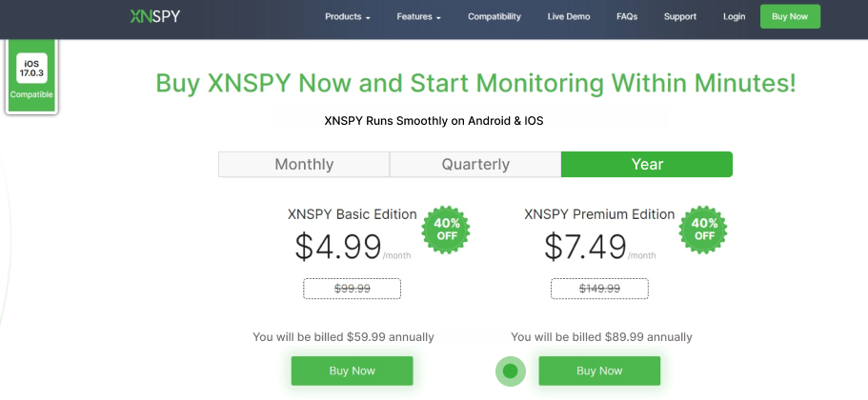Screen dimensions: 868x400
Task: Click the crossed-out $99.99 price box
Action: coord(352,289)
